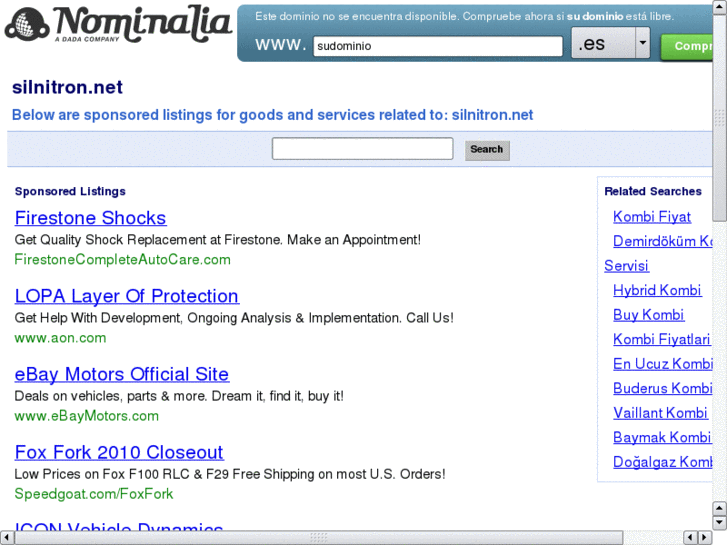Click vertical scrollbar down arrow
Image resolution: width=727 pixels, height=545 pixels.
(x=719, y=523)
